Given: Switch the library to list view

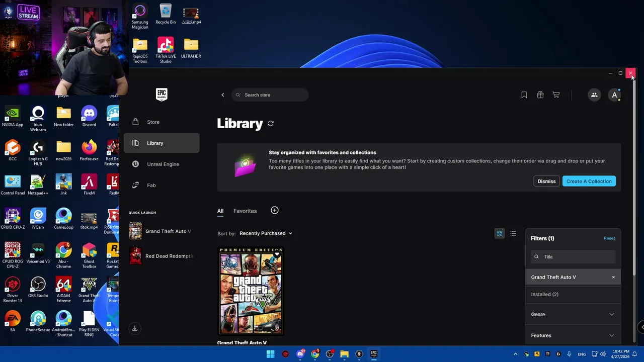Looking at the screenshot, I should pos(513,233).
